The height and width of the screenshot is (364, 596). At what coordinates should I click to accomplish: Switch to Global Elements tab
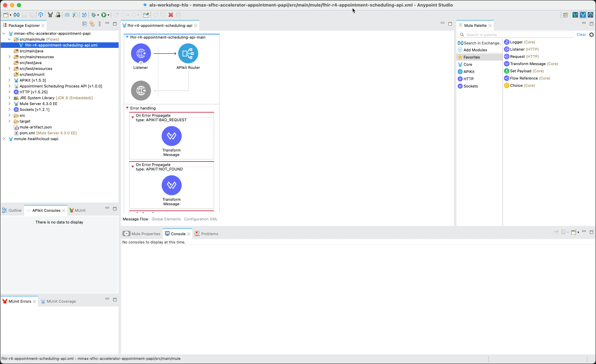pos(166,219)
